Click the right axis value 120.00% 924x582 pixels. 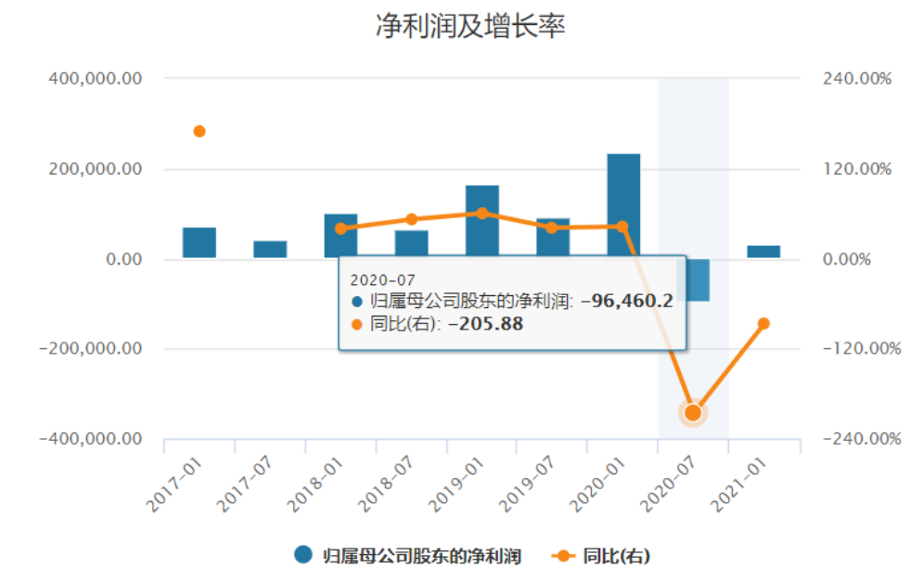[857, 169]
